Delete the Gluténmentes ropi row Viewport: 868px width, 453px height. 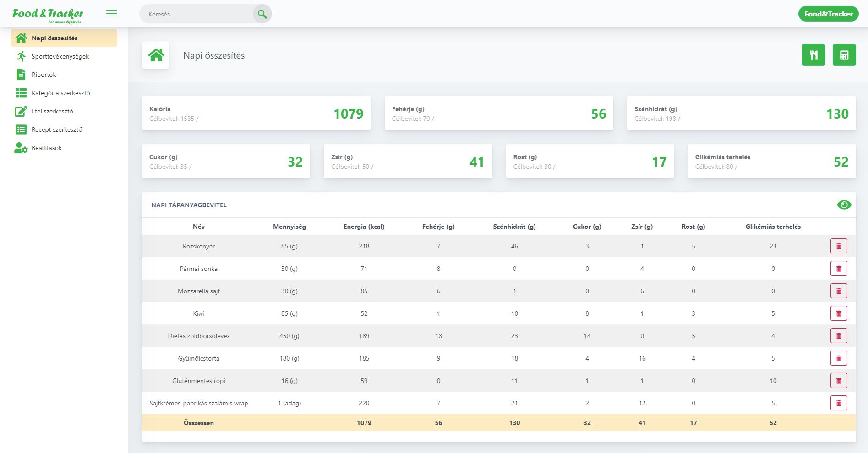click(839, 381)
